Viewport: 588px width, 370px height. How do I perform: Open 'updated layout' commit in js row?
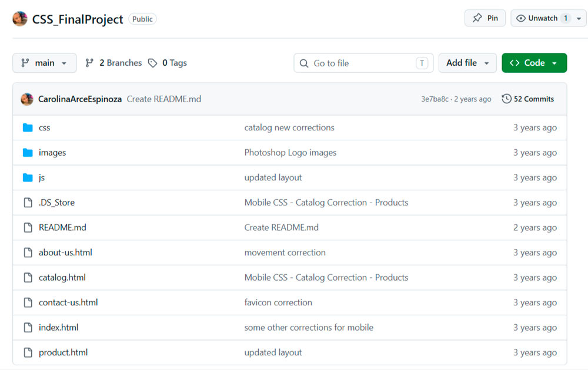pos(273,177)
